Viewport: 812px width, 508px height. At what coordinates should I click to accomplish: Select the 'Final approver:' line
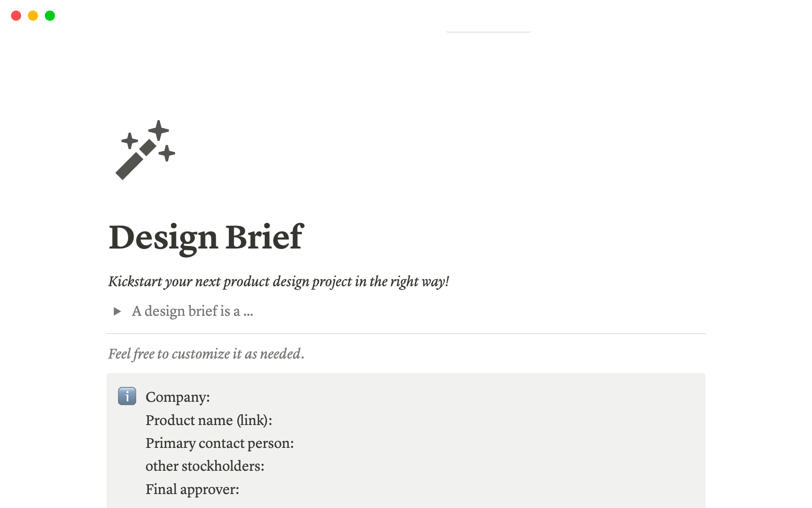192,489
